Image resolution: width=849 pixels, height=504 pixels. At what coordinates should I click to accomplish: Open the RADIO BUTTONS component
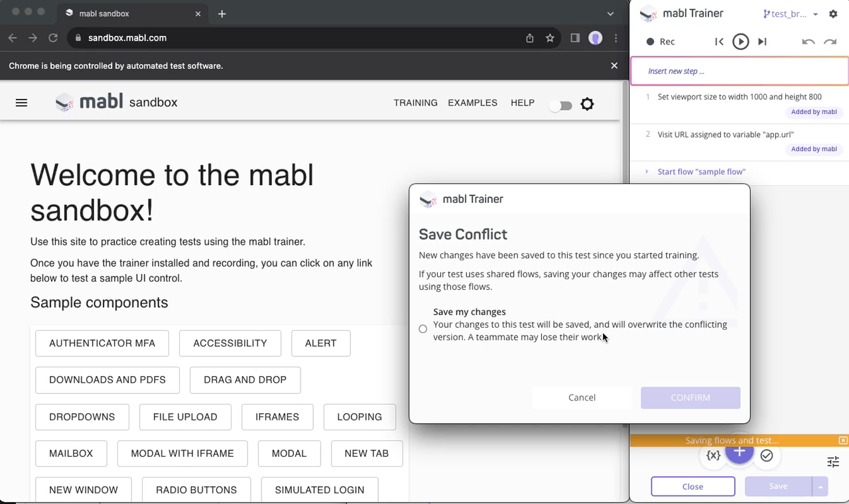click(196, 489)
